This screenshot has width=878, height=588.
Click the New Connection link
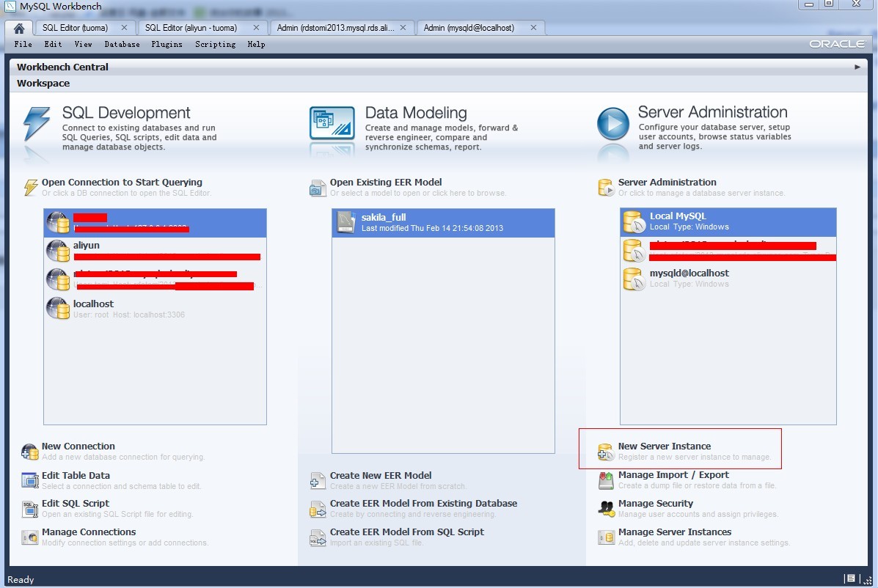(78, 446)
